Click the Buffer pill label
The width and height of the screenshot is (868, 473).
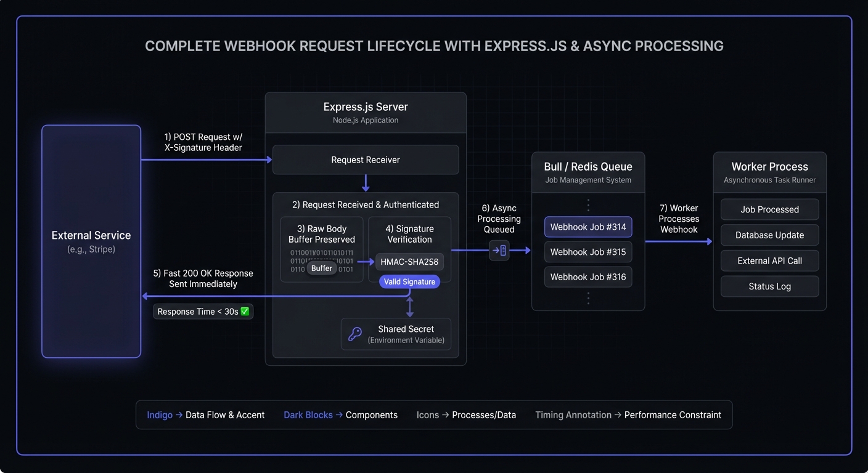pyautogui.click(x=321, y=268)
